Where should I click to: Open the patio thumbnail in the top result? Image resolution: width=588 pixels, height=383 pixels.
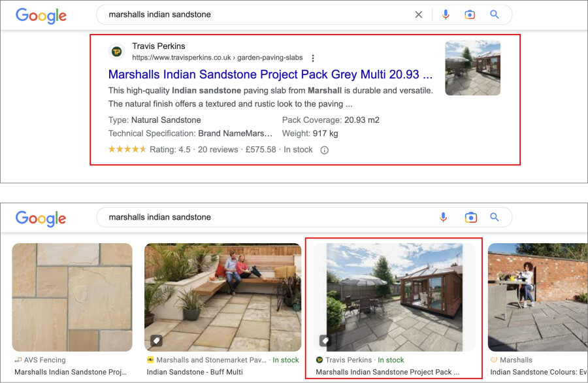[x=472, y=68]
